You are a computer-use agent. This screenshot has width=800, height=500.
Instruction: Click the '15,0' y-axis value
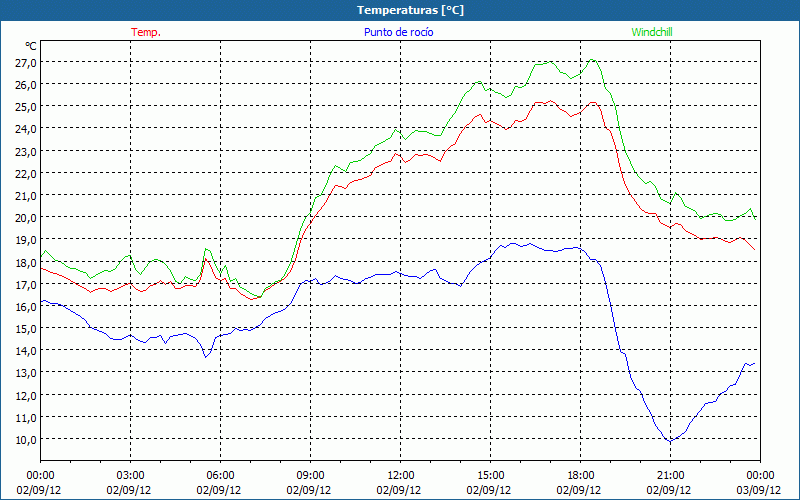pyautogui.click(x=26, y=329)
